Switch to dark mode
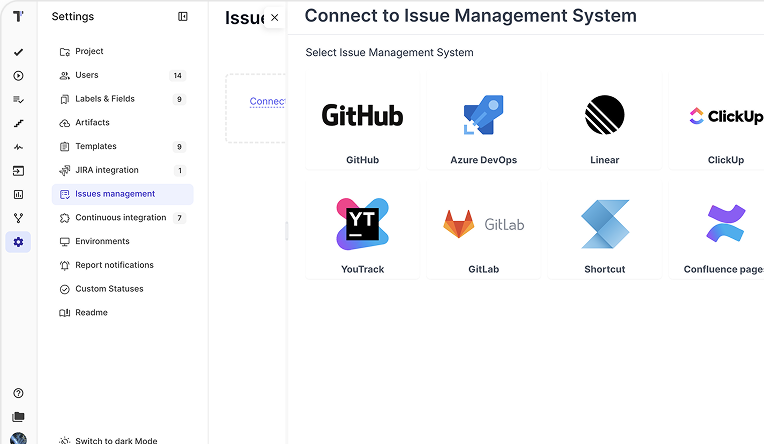This screenshot has width=764, height=444. click(x=116, y=440)
